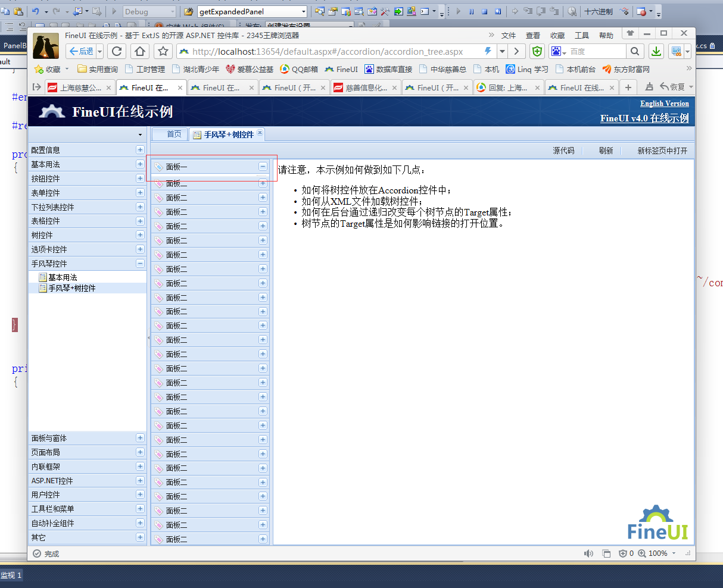Open the 文件 browser menu
723x588 pixels.
[x=509, y=36]
